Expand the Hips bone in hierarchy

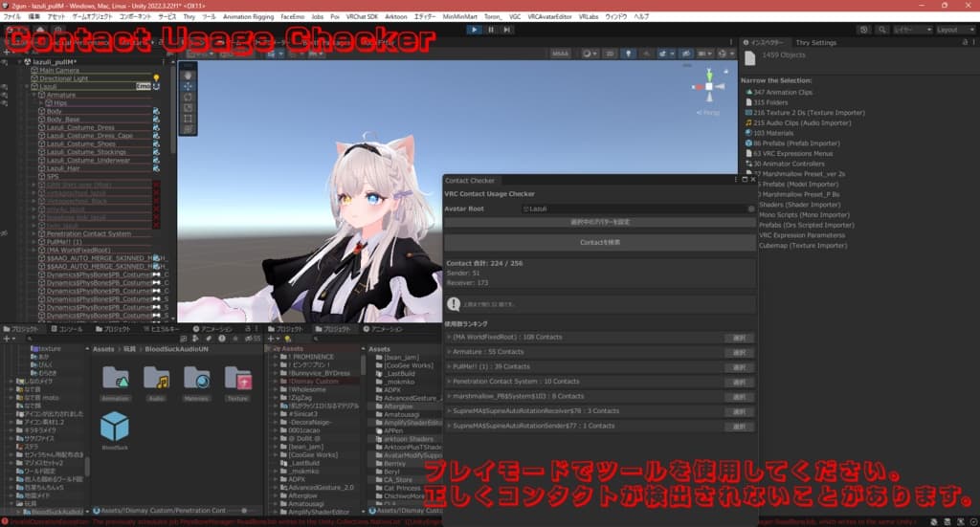coord(42,103)
